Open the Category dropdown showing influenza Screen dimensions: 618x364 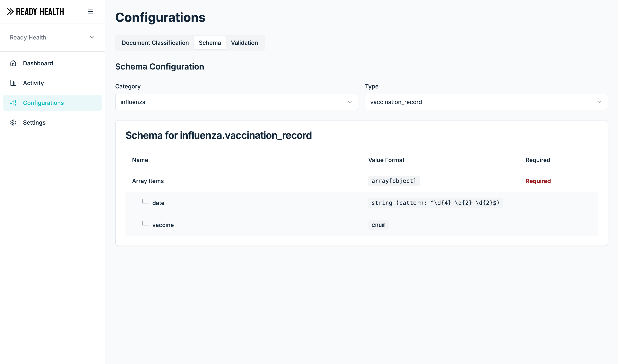tap(237, 102)
